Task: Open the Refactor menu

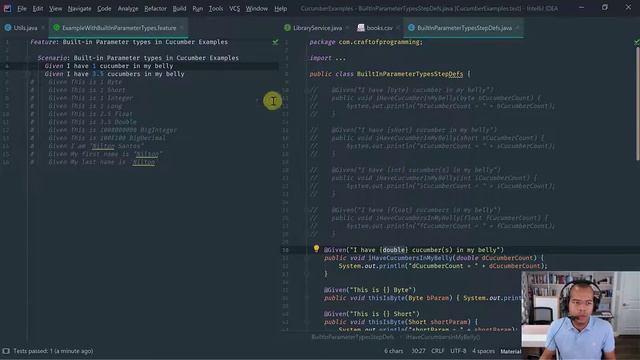Action: coord(156,9)
